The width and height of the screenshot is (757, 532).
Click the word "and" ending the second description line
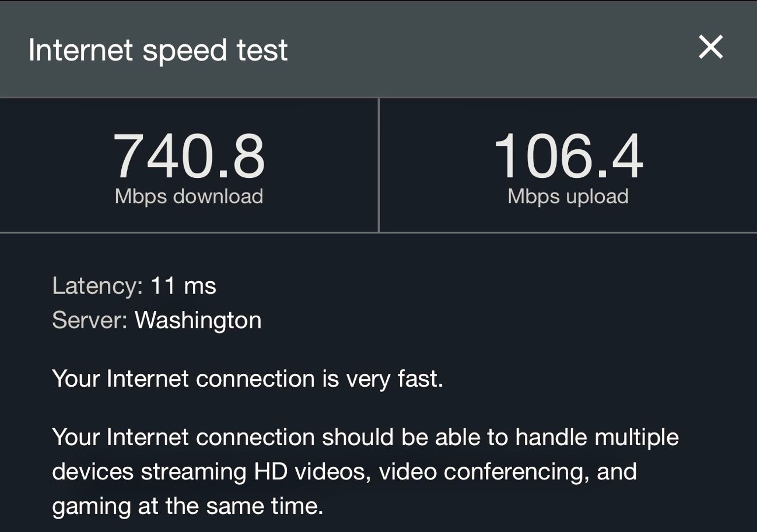pos(617,471)
